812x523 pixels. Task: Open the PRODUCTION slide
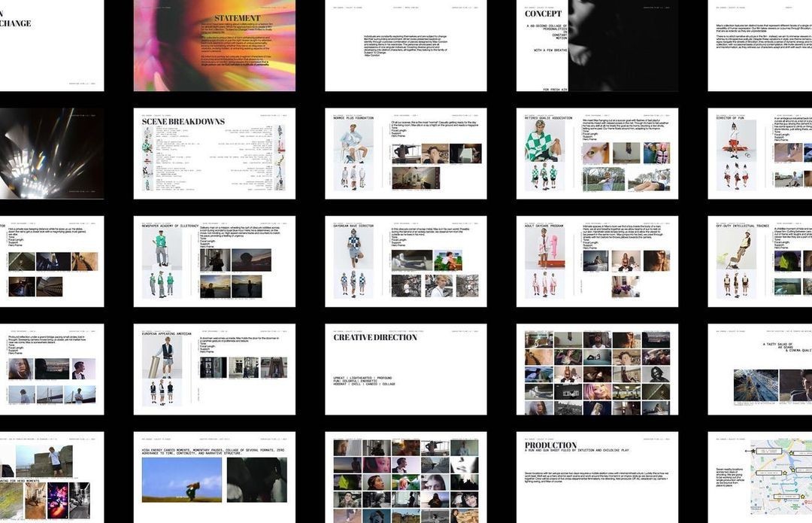click(597, 477)
